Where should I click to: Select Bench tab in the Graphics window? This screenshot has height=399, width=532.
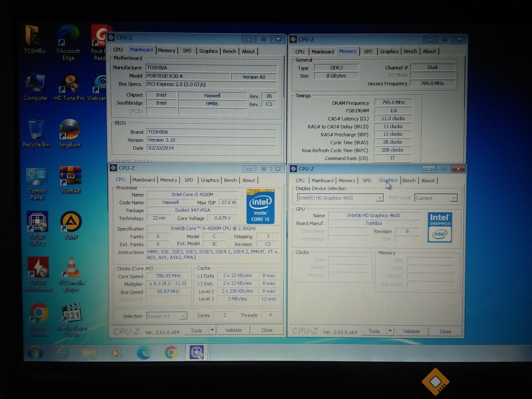point(409,181)
